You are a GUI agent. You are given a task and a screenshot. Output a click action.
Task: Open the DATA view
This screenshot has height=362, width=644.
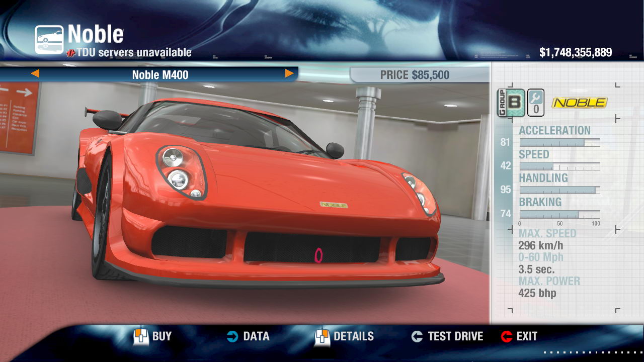point(256,336)
